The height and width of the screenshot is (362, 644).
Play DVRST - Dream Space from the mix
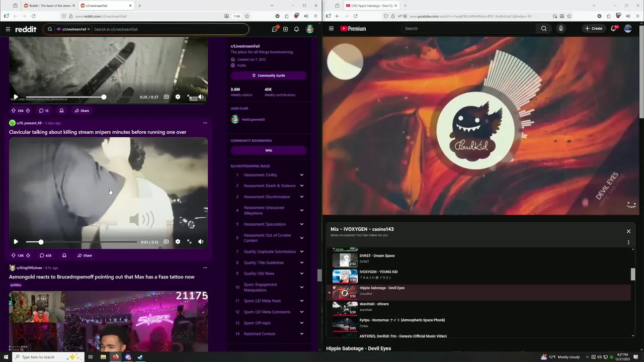pos(480,259)
